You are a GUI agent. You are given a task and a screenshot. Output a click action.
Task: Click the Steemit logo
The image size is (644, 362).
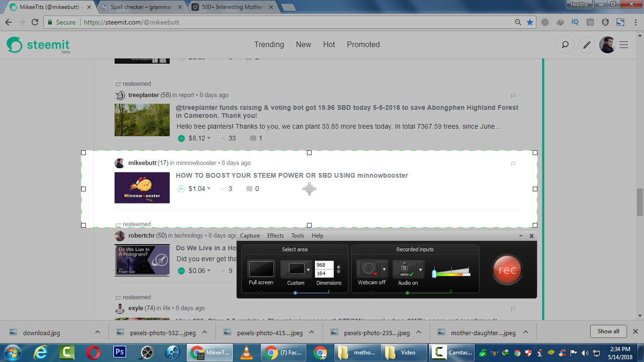[x=38, y=45]
